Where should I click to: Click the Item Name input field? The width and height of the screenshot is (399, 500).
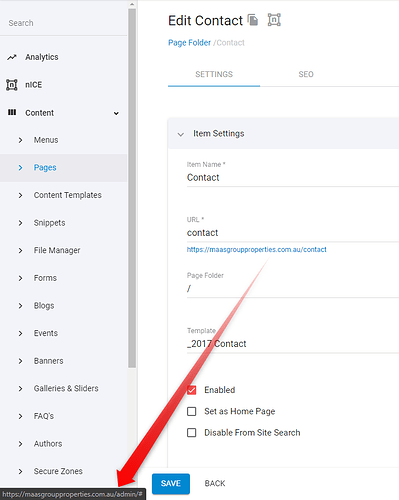(x=293, y=178)
